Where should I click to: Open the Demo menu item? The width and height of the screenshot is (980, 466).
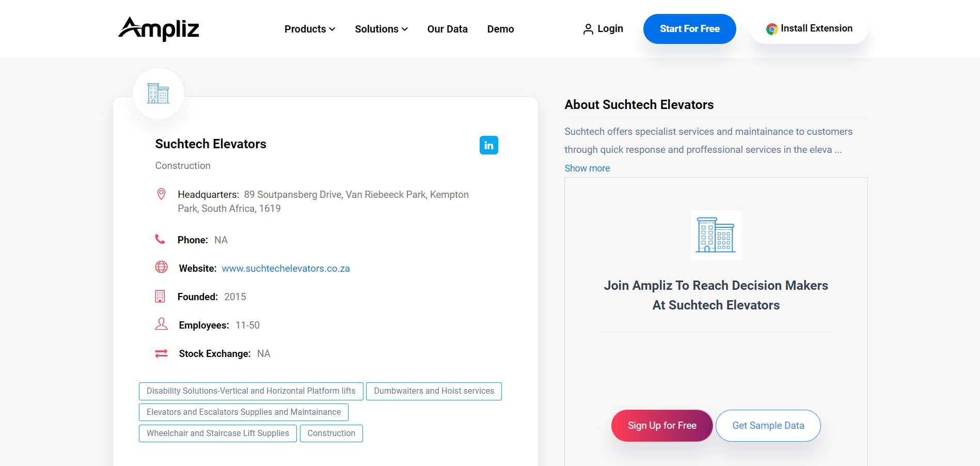tap(500, 29)
